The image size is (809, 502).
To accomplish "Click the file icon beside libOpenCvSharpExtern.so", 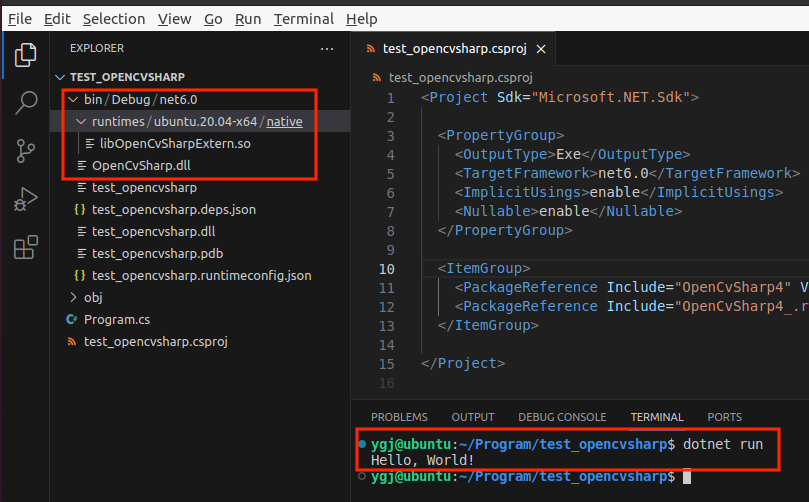I will pyautogui.click(x=90, y=143).
